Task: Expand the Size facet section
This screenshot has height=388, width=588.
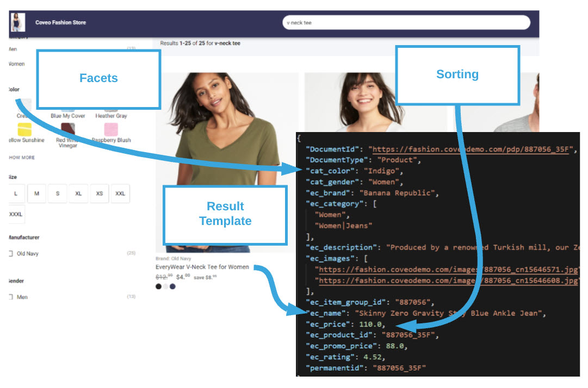Action: (14, 177)
